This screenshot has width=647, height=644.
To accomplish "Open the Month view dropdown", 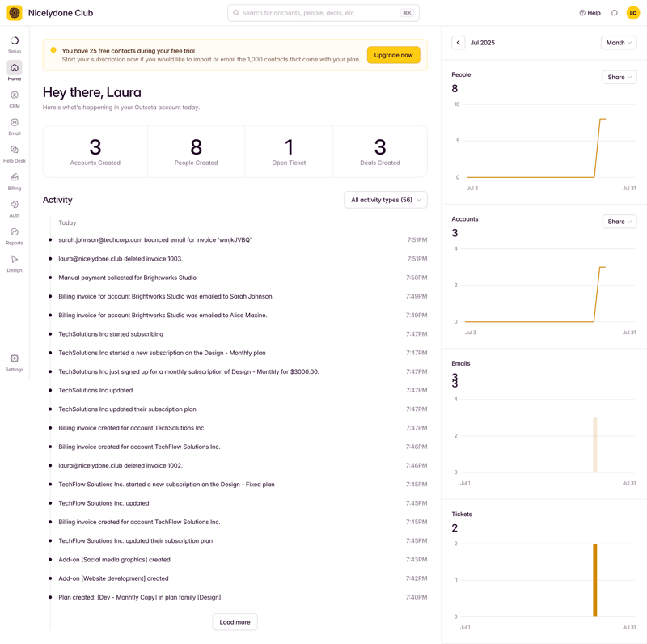I will coord(618,42).
